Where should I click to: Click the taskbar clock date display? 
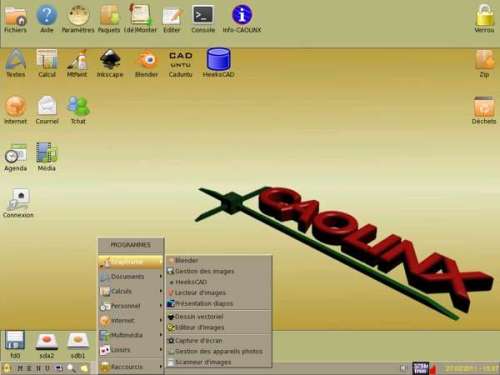click(x=470, y=368)
